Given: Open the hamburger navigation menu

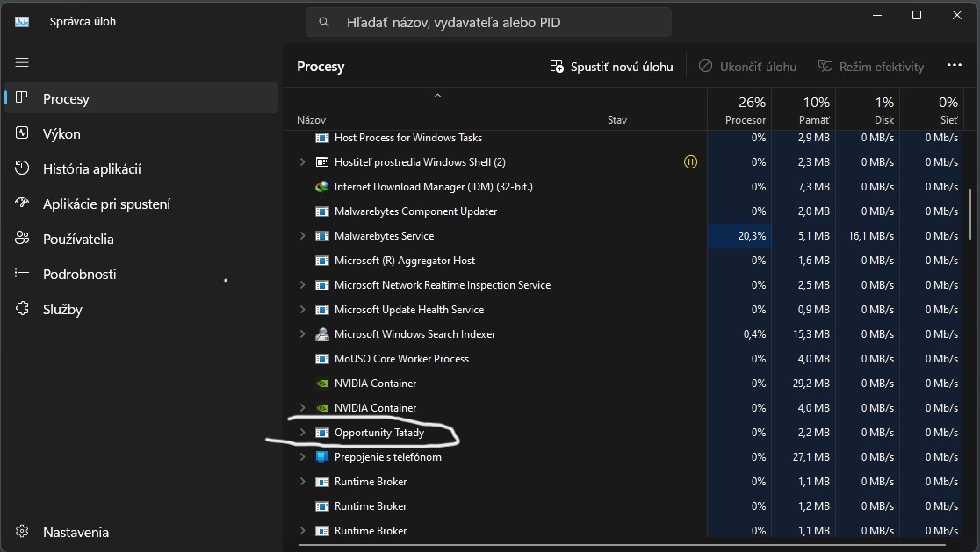Looking at the screenshot, I should click(22, 62).
